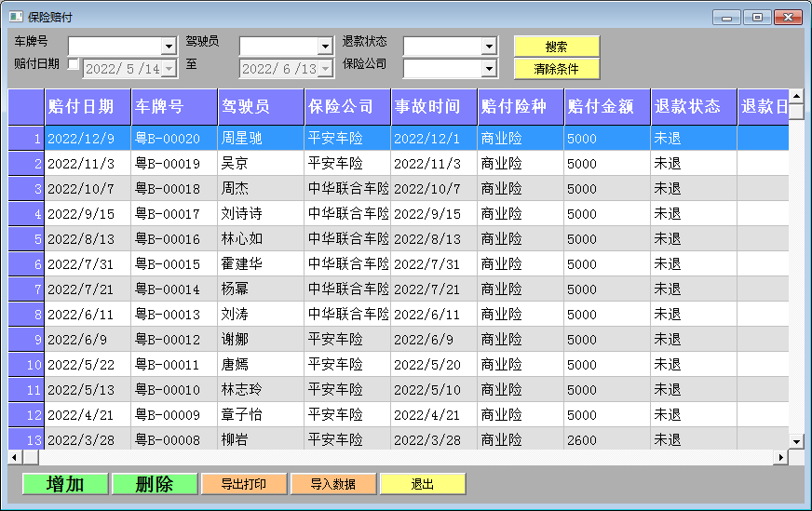Enable the 赔付日期 filter checkbox
The height and width of the screenshot is (511, 812).
coord(73,64)
